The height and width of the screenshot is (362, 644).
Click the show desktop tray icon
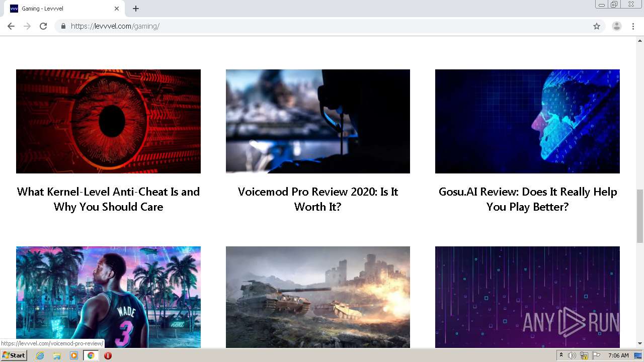pyautogui.click(x=638, y=355)
